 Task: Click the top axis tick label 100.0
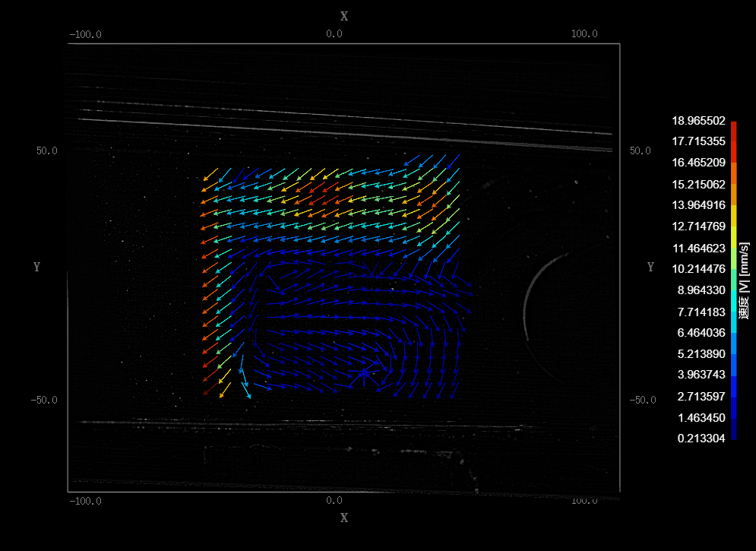click(584, 33)
